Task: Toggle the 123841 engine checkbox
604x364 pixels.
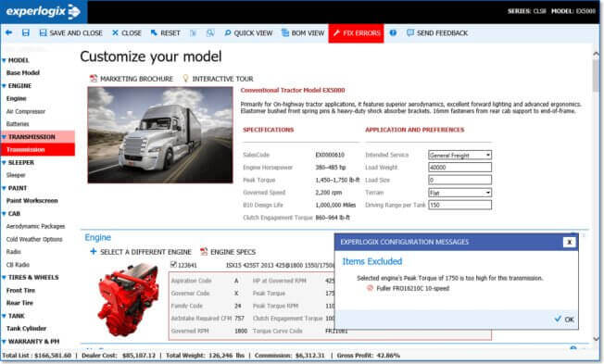Action: (x=173, y=265)
